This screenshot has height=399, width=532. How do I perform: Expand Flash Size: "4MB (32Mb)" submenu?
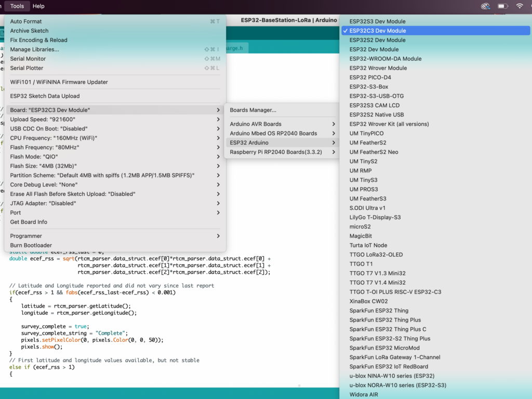[115, 166]
